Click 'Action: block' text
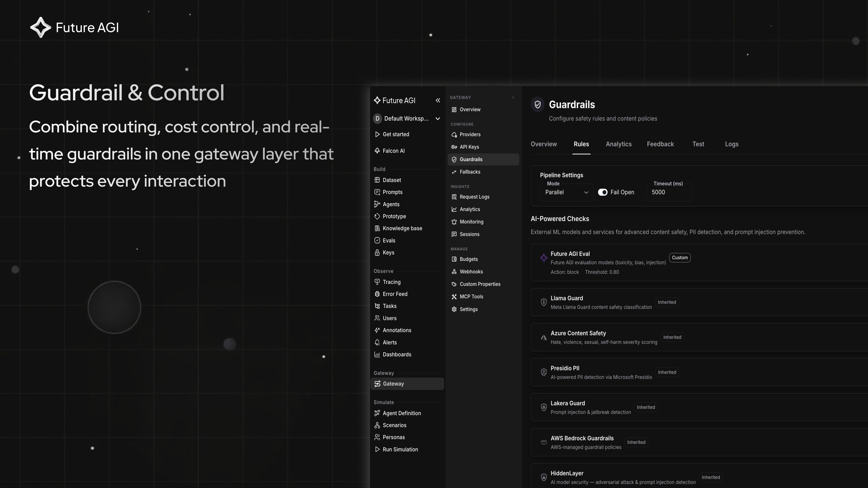Screen dimensions: 868x488 [564, 272]
